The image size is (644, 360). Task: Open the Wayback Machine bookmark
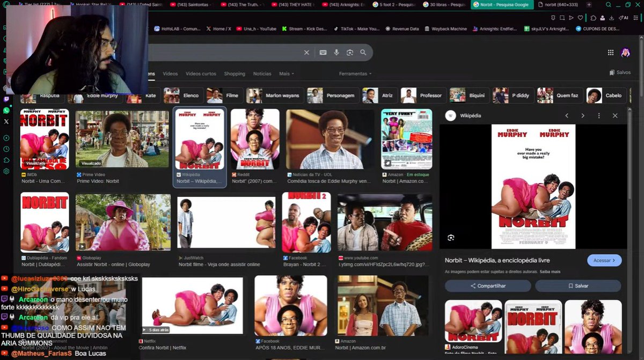pos(445,29)
